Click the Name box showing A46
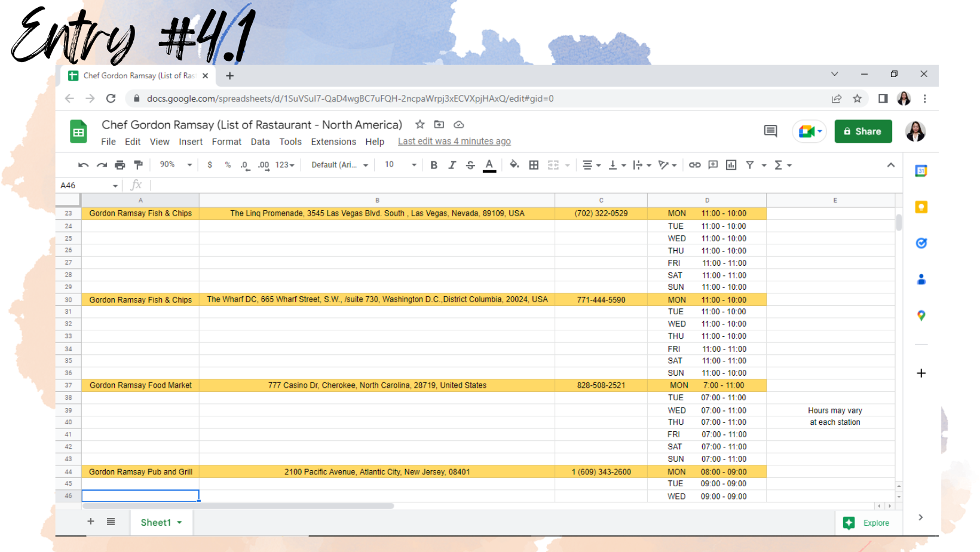Viewport: 980px width, 552px height. coord(89,185)
